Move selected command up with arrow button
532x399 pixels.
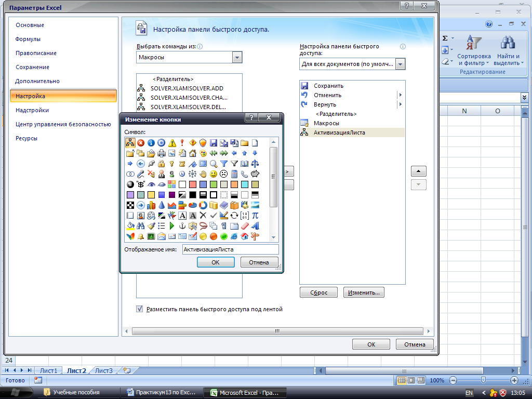[x=418, y=171]
